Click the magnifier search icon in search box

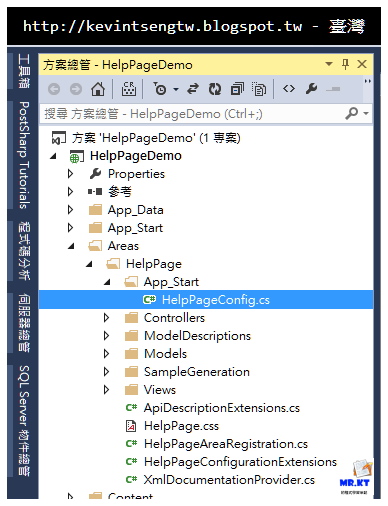point(352,114)
